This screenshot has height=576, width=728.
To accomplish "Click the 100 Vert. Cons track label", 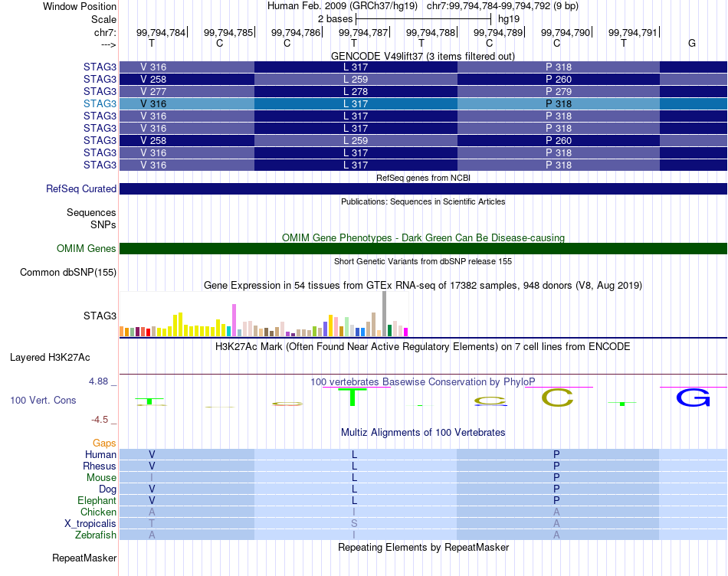I will click(x=43, y=400).
